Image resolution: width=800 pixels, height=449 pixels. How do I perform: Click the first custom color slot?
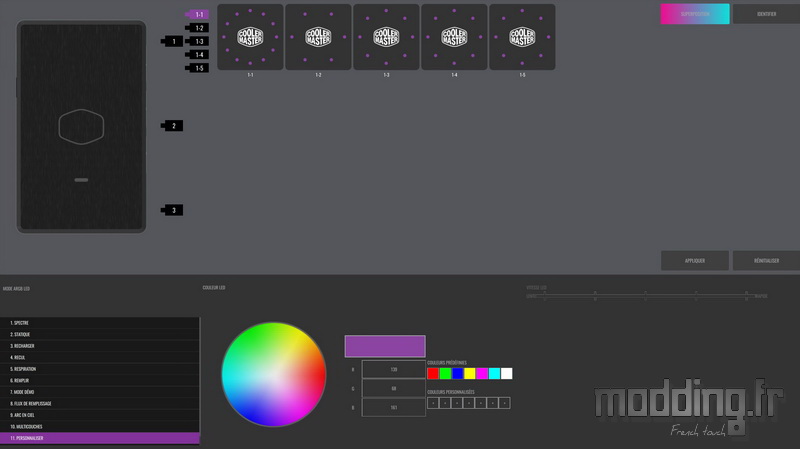pyautogui.click(x=433, y=403)
